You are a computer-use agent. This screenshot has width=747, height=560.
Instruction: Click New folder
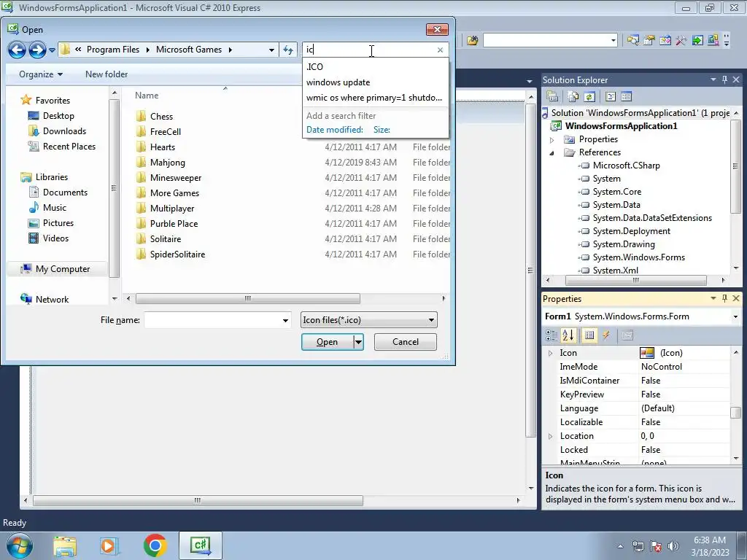point(107,74)
